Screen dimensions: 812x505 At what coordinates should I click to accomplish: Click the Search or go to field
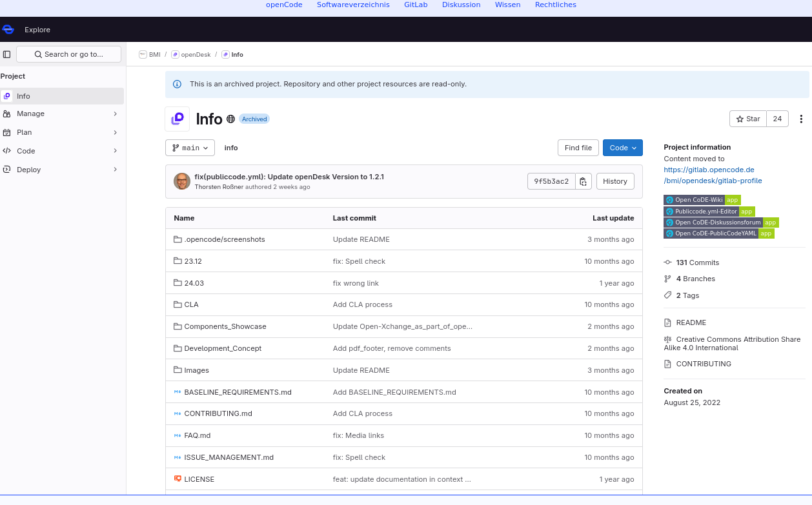pyautogui.click(x=68, y=54)
